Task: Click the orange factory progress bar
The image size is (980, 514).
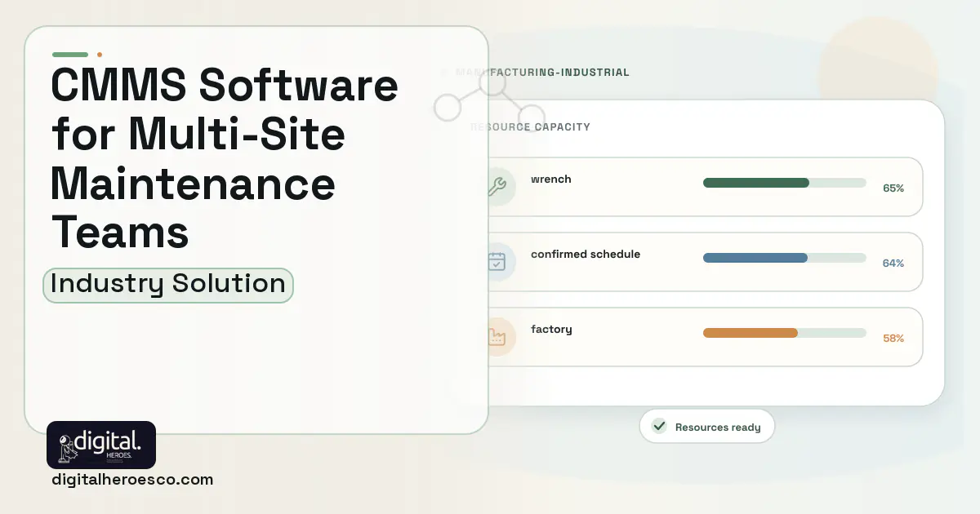Action: [x=785, y=333]
